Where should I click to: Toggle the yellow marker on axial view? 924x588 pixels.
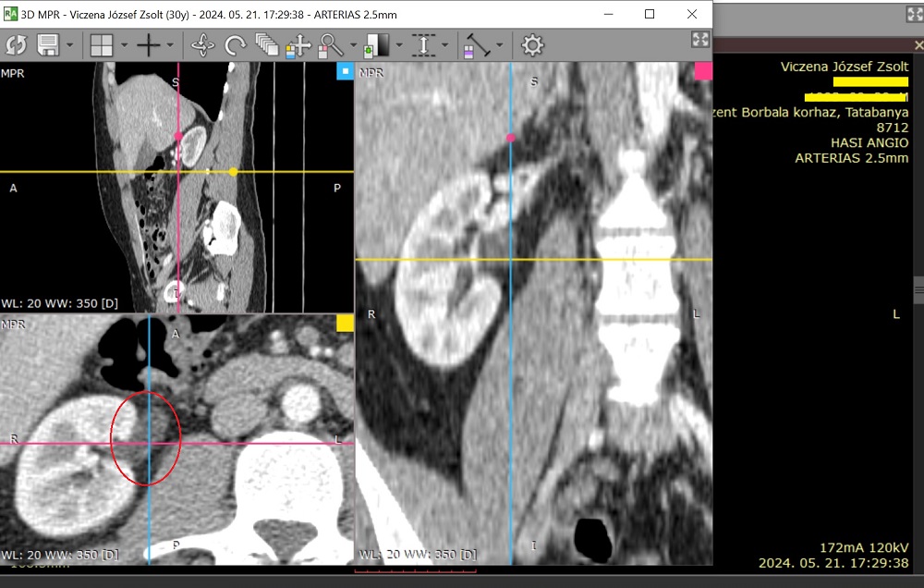click(x=345, y=323)
